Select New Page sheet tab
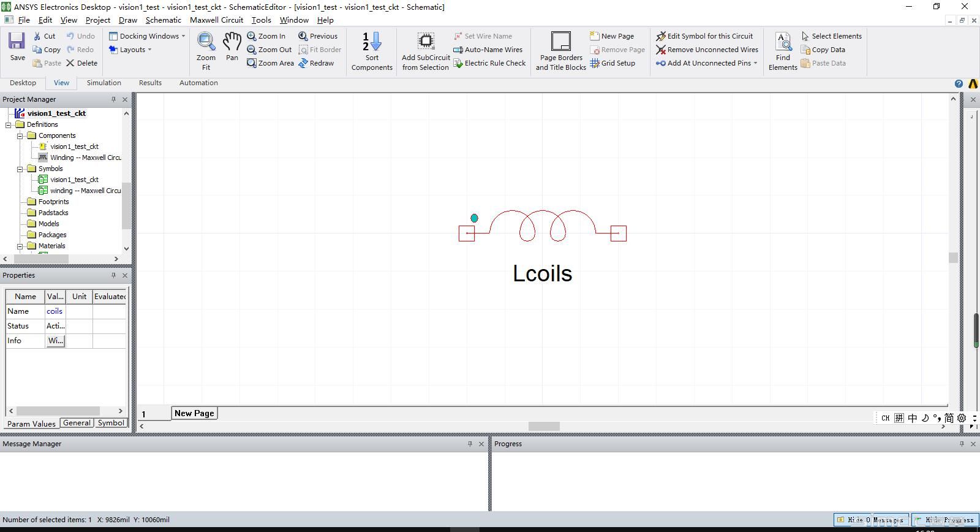The height and width of the screenshot is (532, 980). (194, 413)
